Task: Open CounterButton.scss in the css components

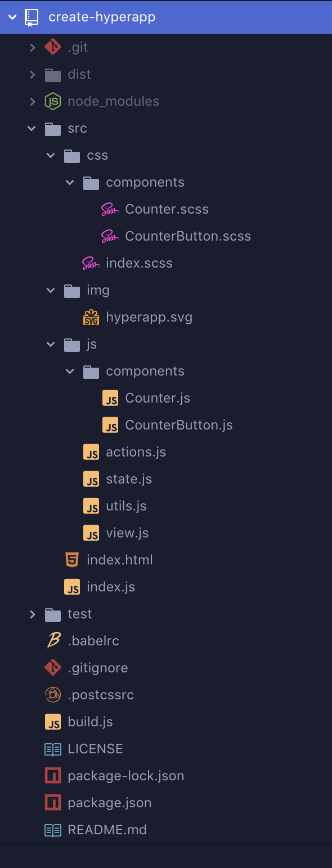Action: click(x=188, y=236)
